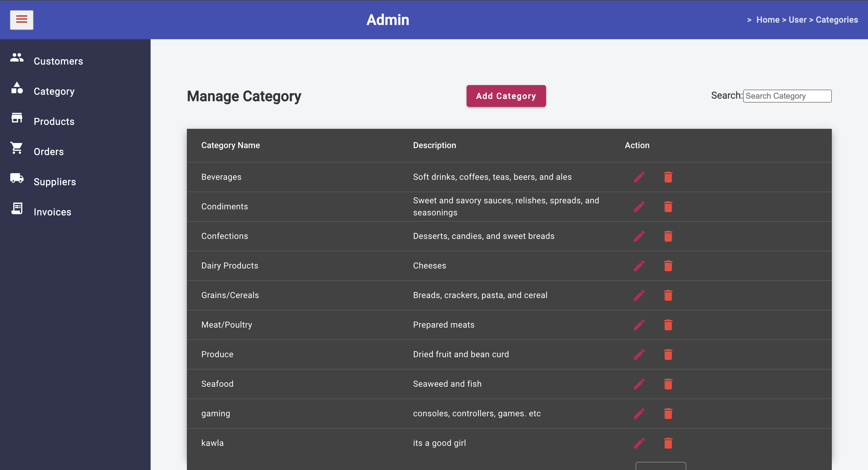868x470 pixels.
Task: Toggle the hamburger menu button
Action: point(22,20)
